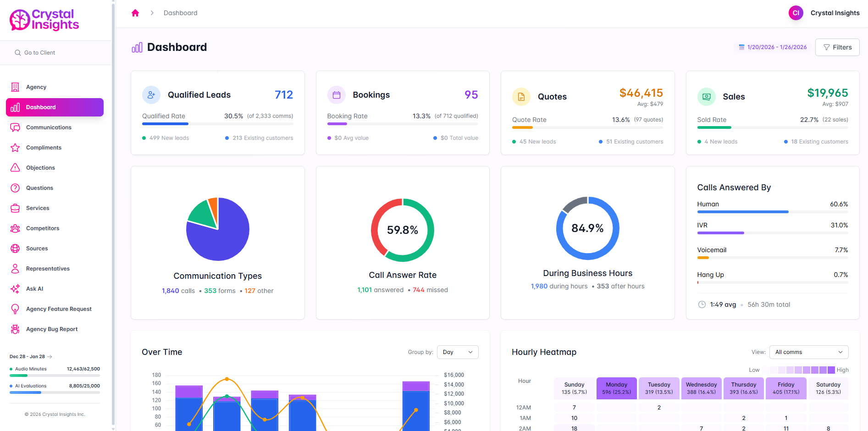Click the Questions sidebar icon
Viewport: 868px width, 431px height.
click(x=15, y=188)
